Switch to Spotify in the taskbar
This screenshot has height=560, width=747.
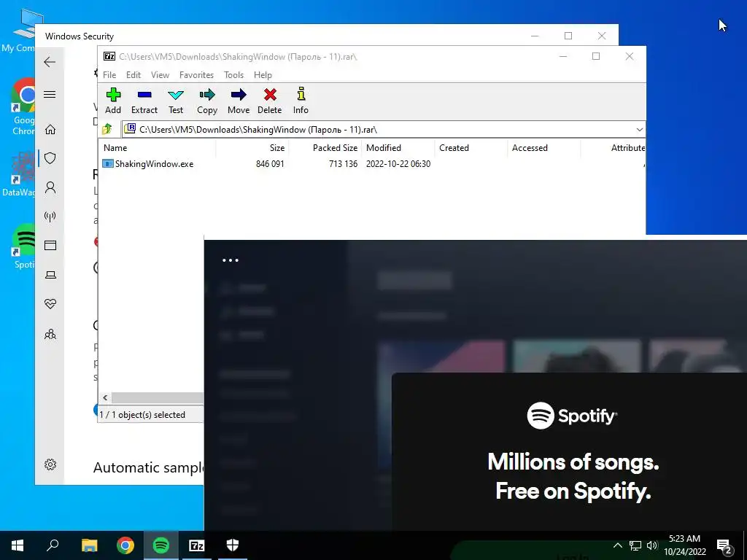161,545
